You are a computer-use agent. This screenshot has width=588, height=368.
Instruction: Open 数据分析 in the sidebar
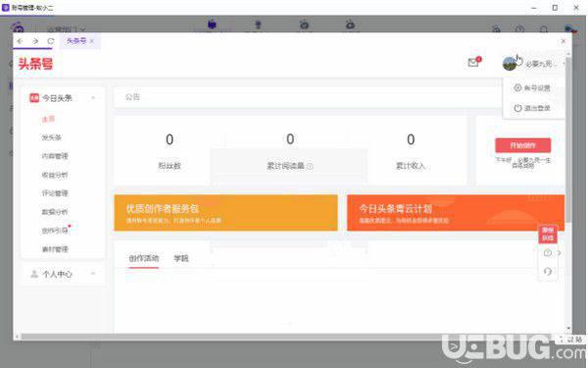55,212
